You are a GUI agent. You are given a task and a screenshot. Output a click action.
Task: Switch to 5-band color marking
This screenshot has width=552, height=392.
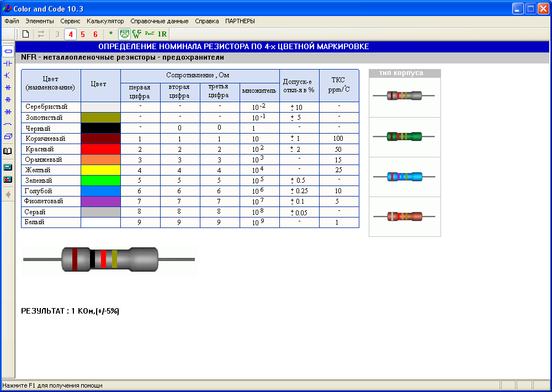83,34
